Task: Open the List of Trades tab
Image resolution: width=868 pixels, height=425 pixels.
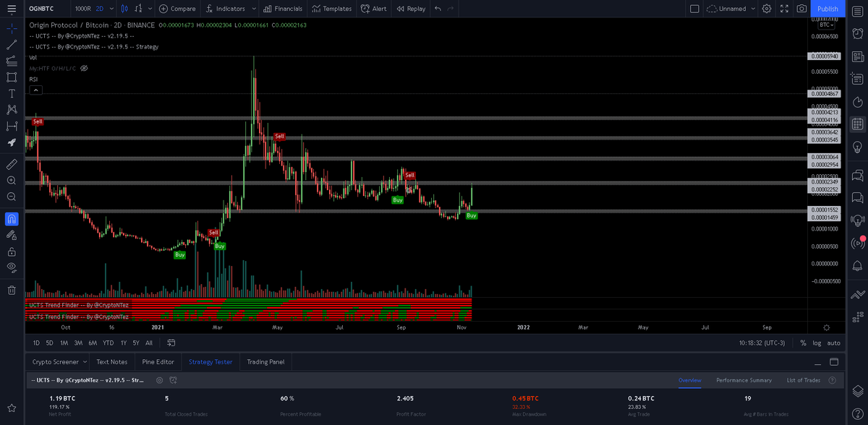Action: [804, 379]
